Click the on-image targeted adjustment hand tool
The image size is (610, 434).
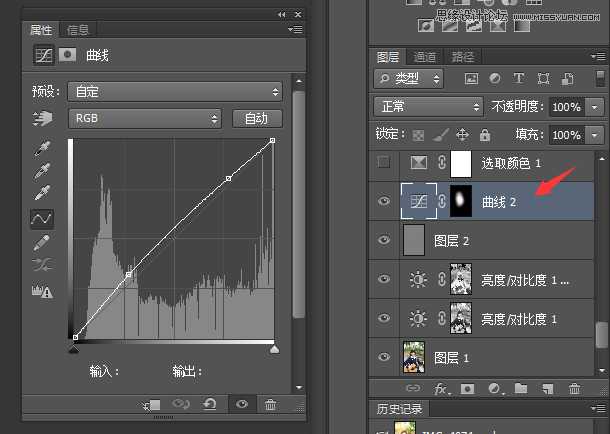coord(41,119)
